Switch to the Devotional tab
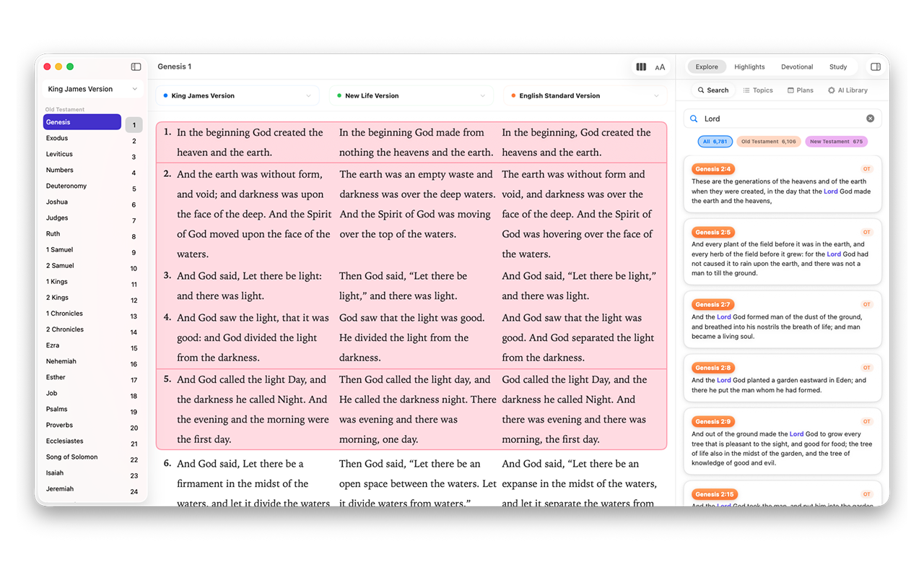The width and height of the screenshot is (924, 578). click(797, 66)
